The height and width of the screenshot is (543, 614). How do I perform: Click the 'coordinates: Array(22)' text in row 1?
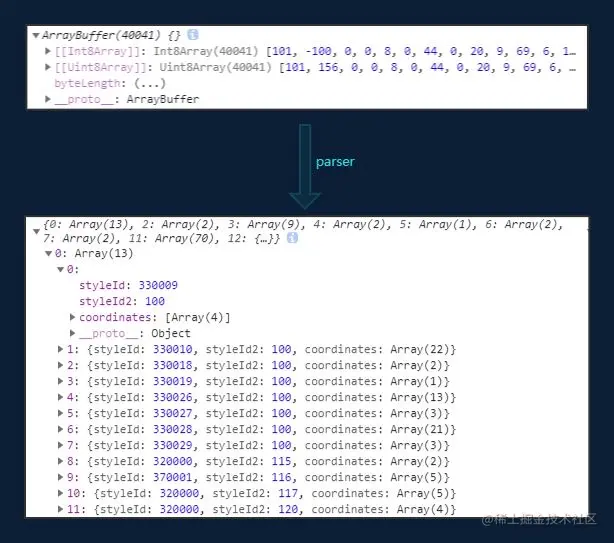click(x=377, y=349)
